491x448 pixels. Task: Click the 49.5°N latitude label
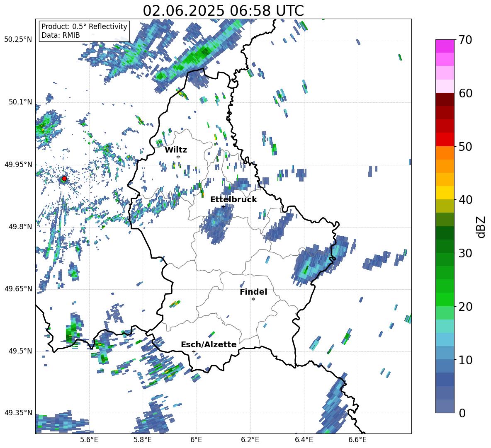click(x=20, y=351)
